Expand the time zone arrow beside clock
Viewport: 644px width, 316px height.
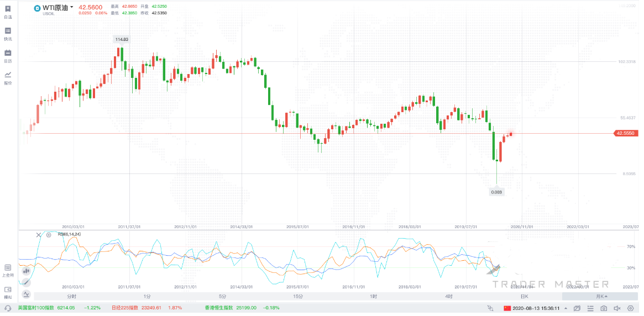coord(566,308)
